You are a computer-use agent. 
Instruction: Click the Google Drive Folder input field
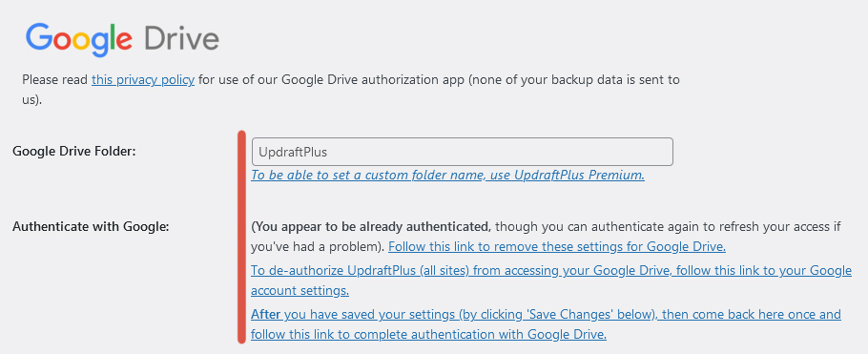pyautogui.click(x=463, y=152)
